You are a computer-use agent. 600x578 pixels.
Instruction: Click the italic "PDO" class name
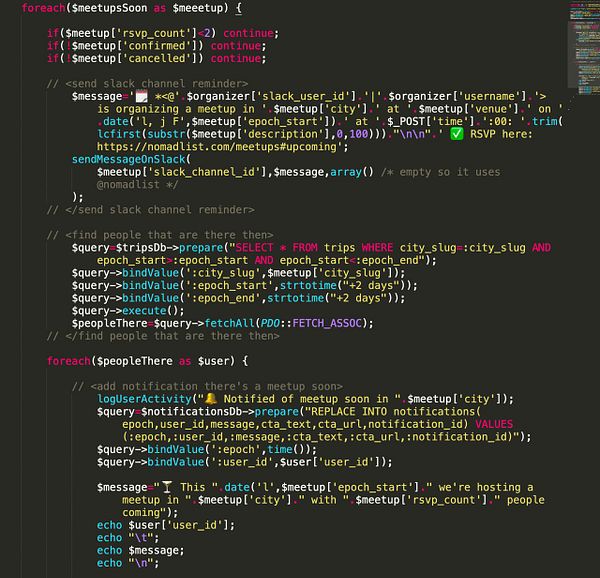[270, 324]
